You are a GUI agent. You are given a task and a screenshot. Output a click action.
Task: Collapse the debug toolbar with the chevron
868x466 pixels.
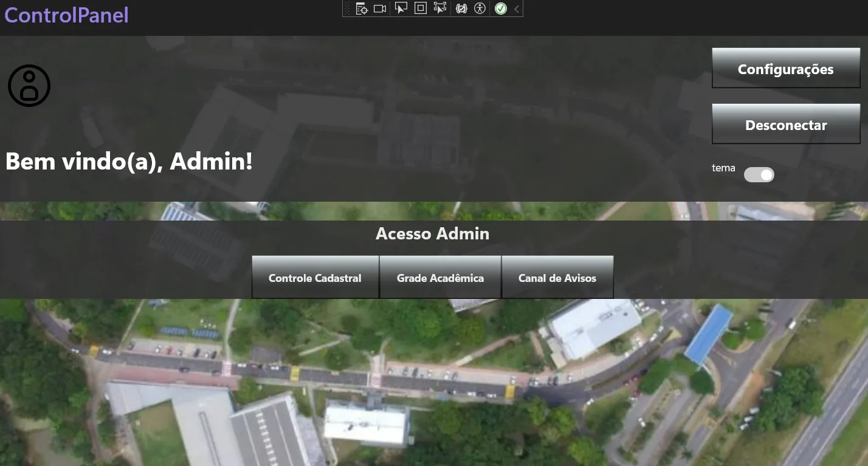516,9
